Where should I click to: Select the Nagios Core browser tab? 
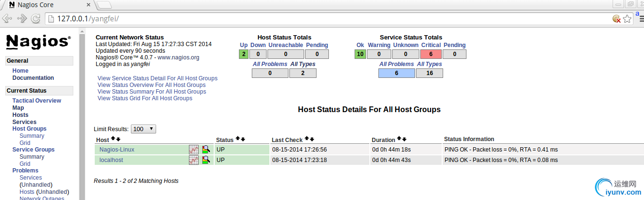click(49, 5)
